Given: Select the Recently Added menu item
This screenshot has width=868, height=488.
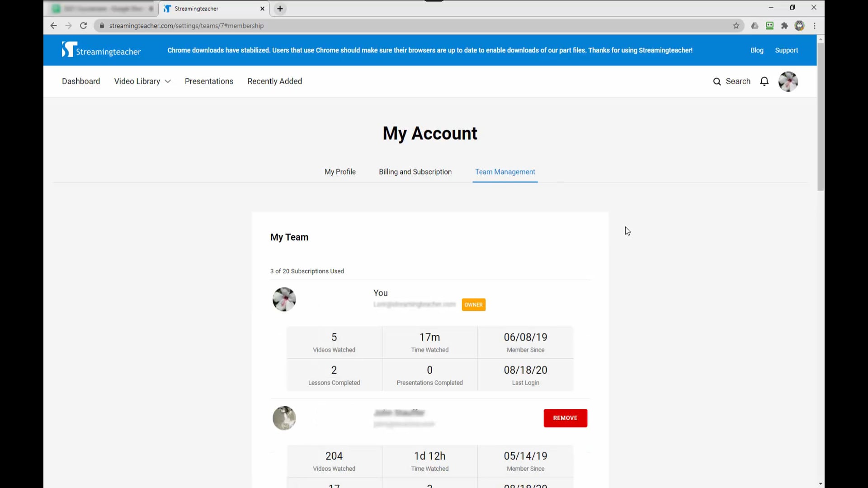Looking at the screenshot, I should (x=275, y=81).
